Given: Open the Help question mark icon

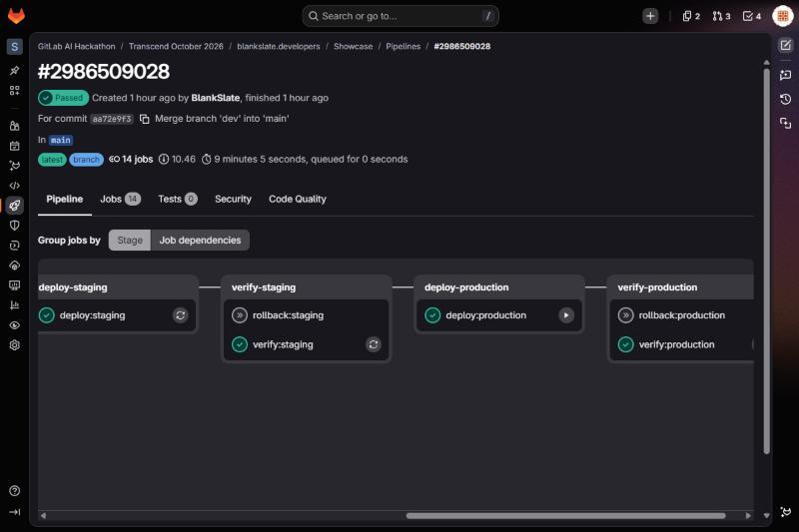Looking at the screenshot, I should 14,491.
